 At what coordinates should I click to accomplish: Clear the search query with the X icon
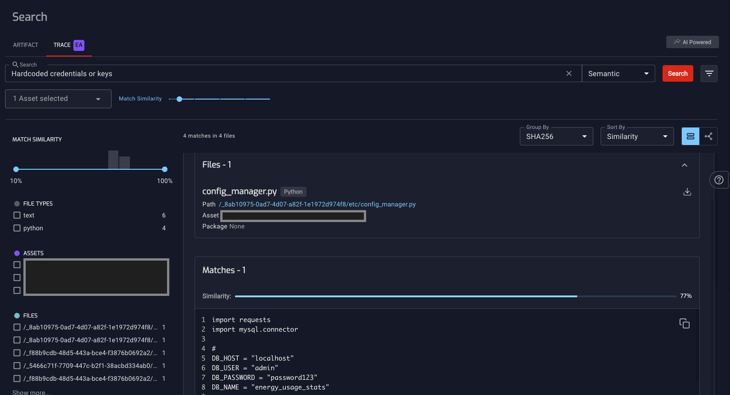coord(568,74)
